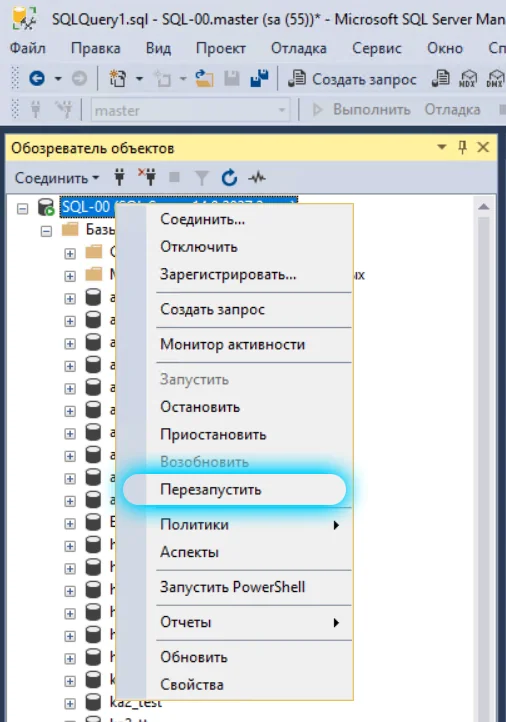Click the navigate backward arrow icon
Image resolution: width=506 pixels, height=722 pixels.
[x=37, y=79]
